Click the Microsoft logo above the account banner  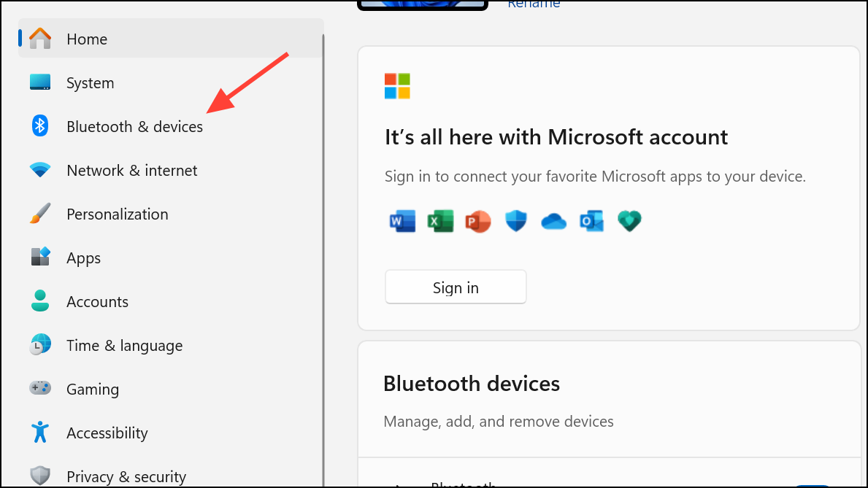397,85
